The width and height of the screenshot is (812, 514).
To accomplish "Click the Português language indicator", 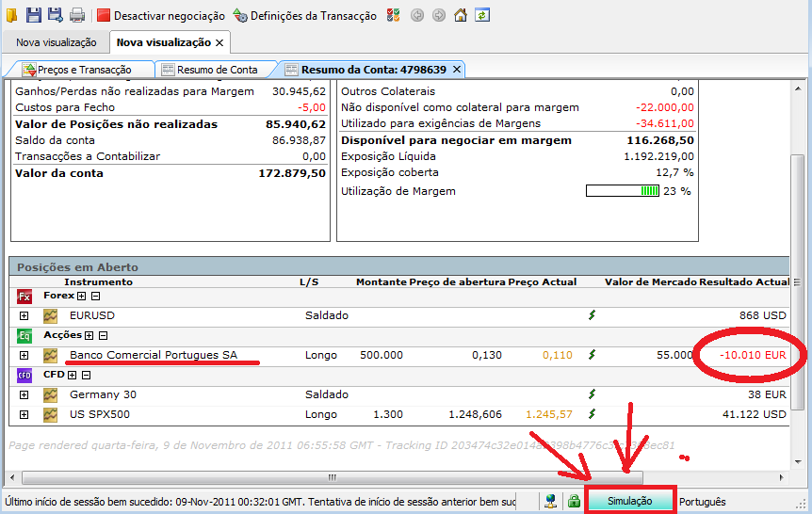I will 702,502.
